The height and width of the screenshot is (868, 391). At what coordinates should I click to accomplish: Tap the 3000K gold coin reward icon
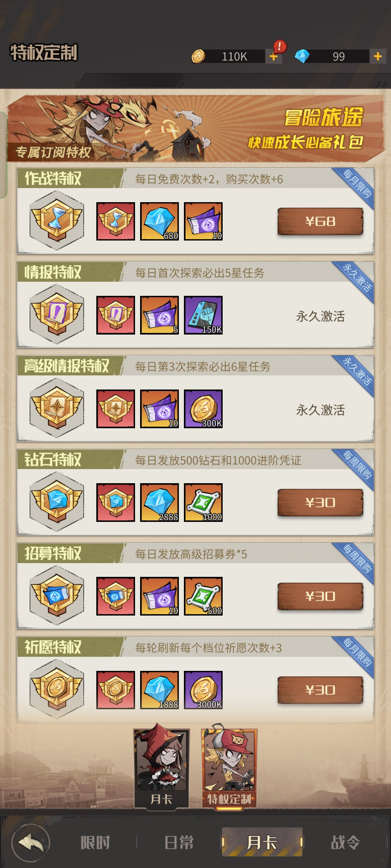203,690
